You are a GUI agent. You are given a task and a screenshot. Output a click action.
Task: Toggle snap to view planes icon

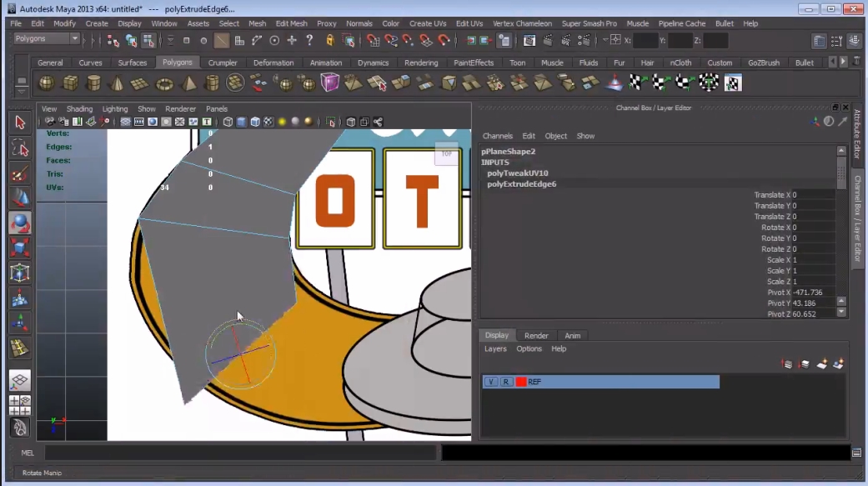coord(426,40)
